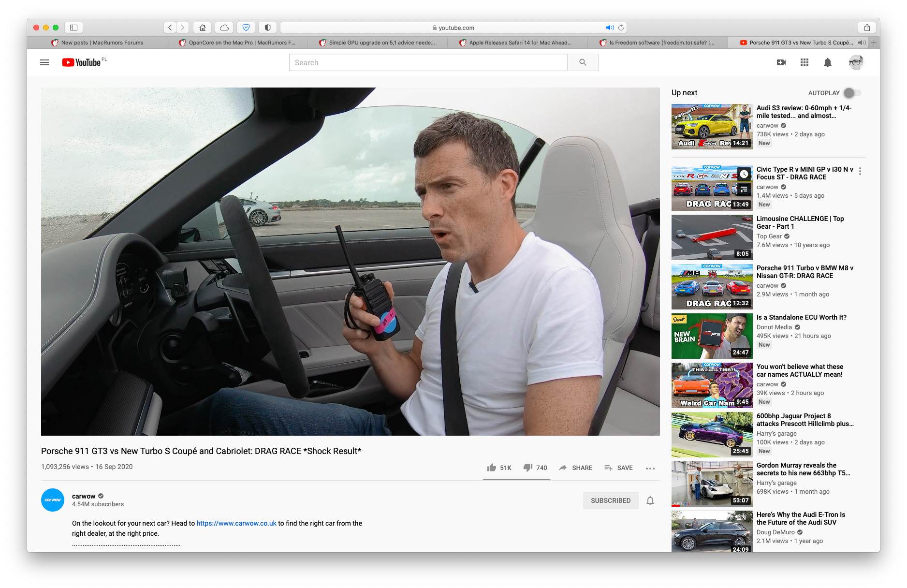Click the carwow.co.uk link in description

point(236,523)
